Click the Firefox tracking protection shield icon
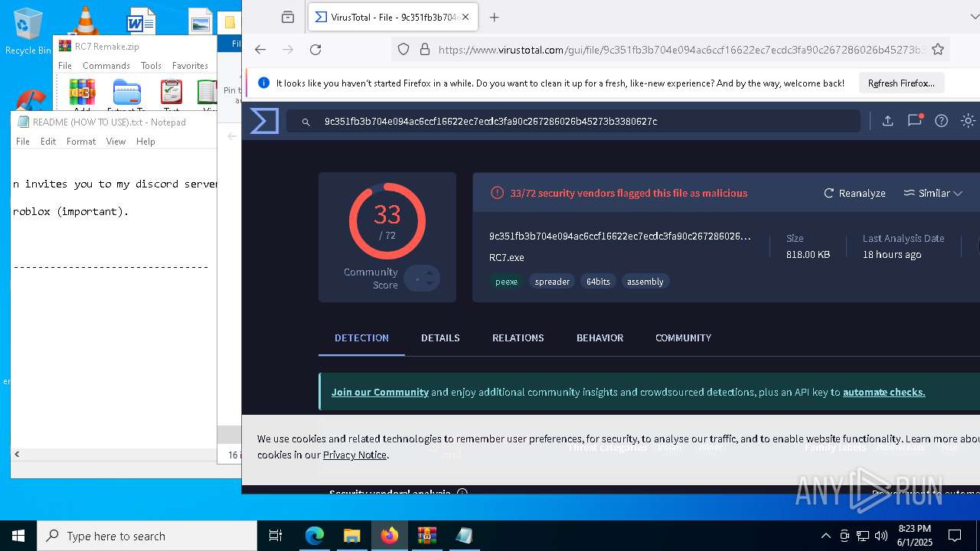 pyautogui.click(x=403, y=50)
